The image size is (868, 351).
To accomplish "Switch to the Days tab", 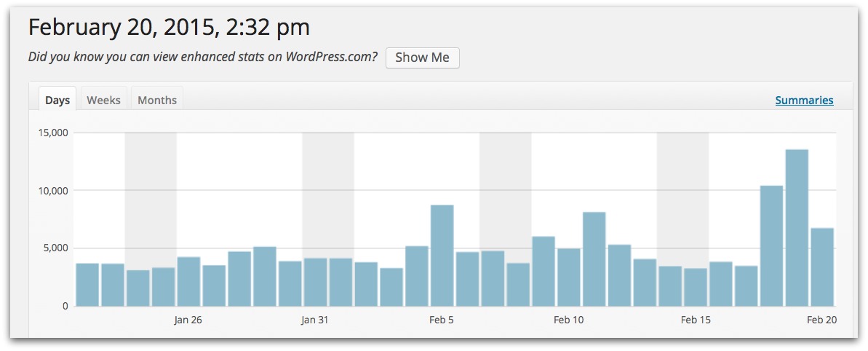I will (57, 100).
